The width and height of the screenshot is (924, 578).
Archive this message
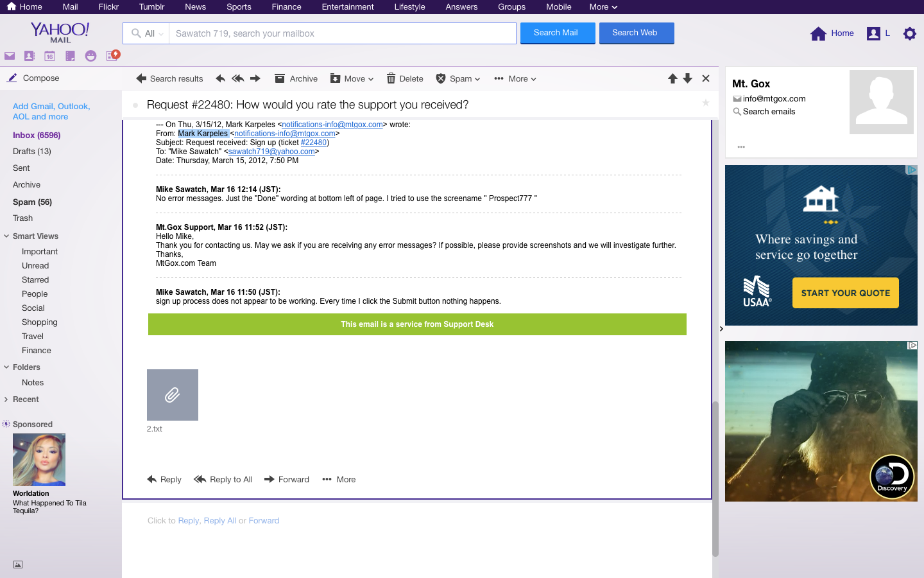coord(296,78)
